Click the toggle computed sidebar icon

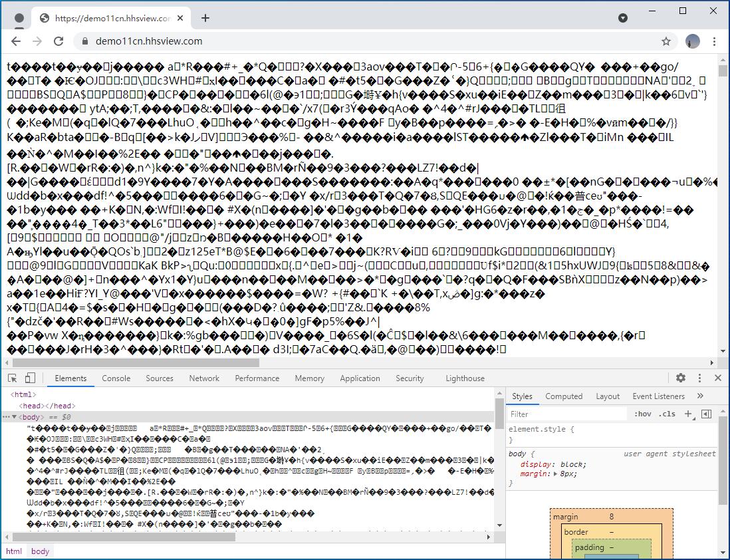[x=707, y=413]
